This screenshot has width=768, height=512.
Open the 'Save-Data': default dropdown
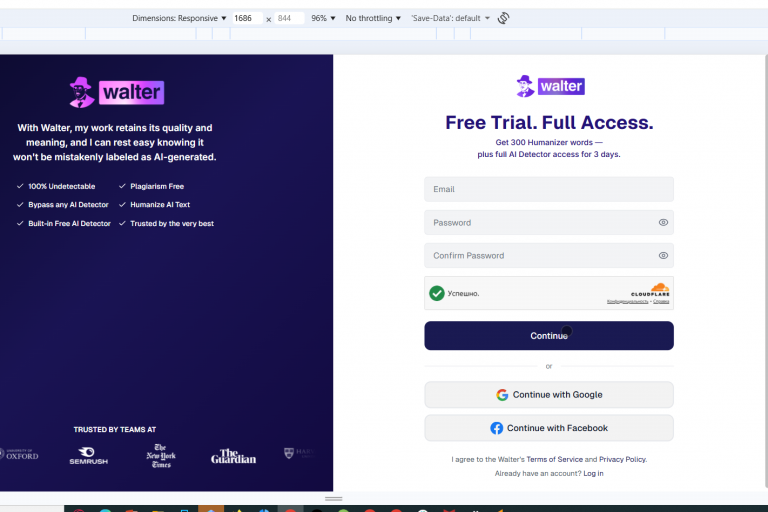pyautogui.click(x=450, y=18)
